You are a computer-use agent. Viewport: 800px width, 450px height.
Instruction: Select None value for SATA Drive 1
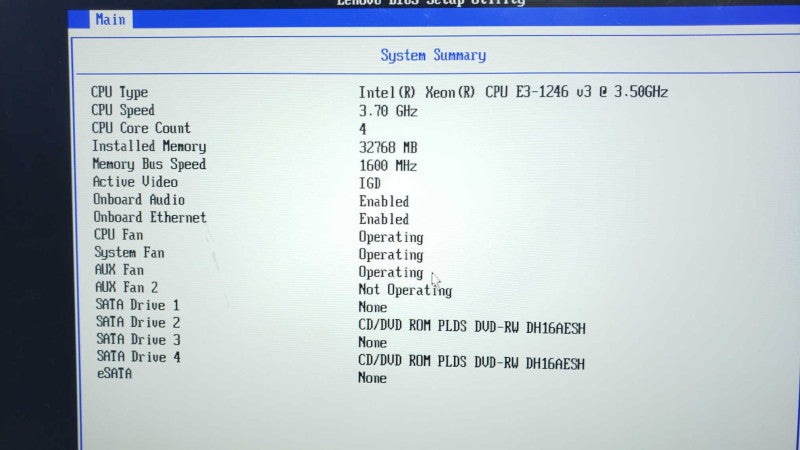click(x=373, y=307)
